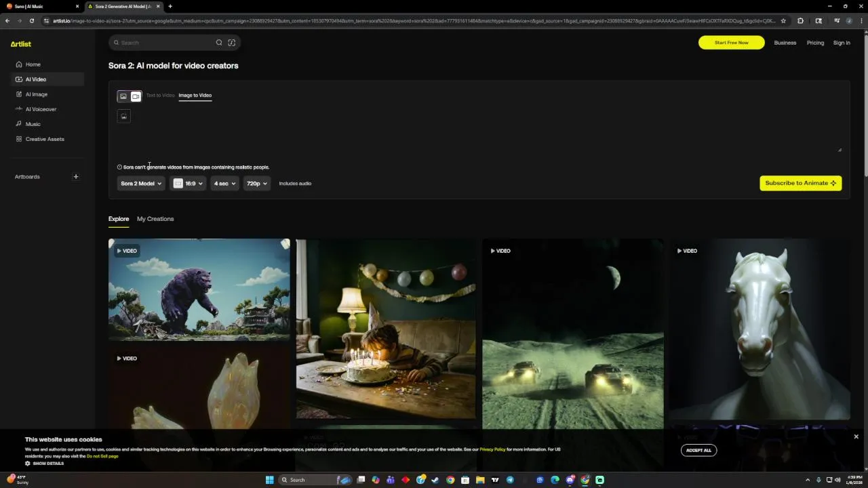The image size is (868, 488).
Task: Open the Privacy Policy link
Action: click(492, 449)
